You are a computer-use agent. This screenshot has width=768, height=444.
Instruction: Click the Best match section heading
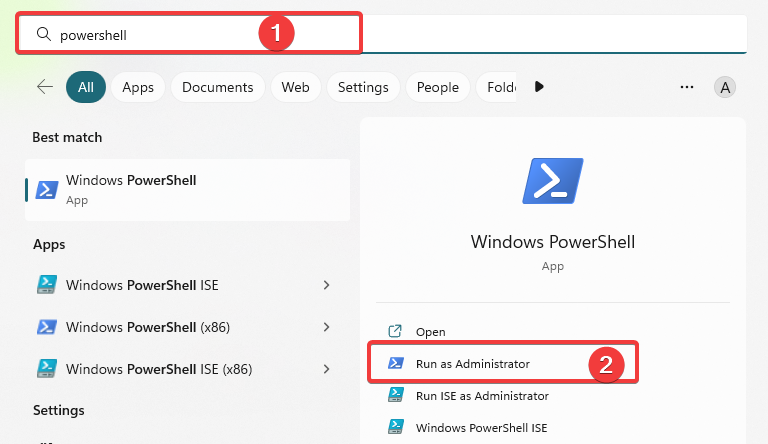pos(67,137)
